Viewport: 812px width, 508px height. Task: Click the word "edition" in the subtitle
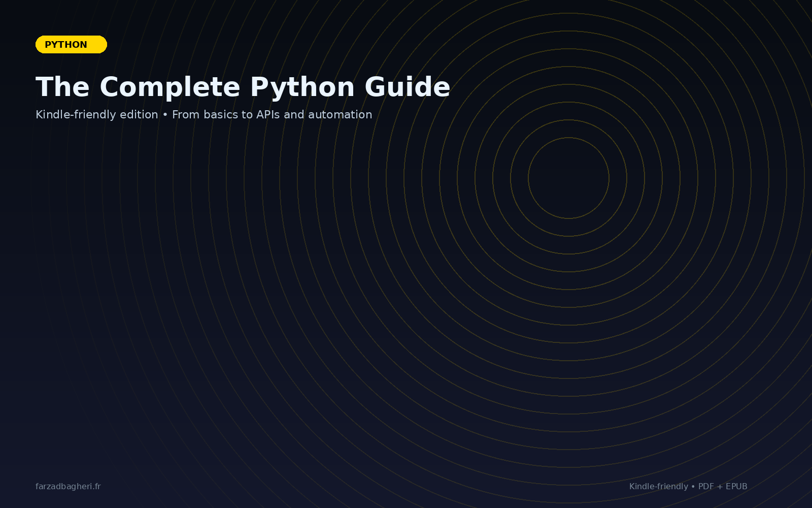coord(139,115)
